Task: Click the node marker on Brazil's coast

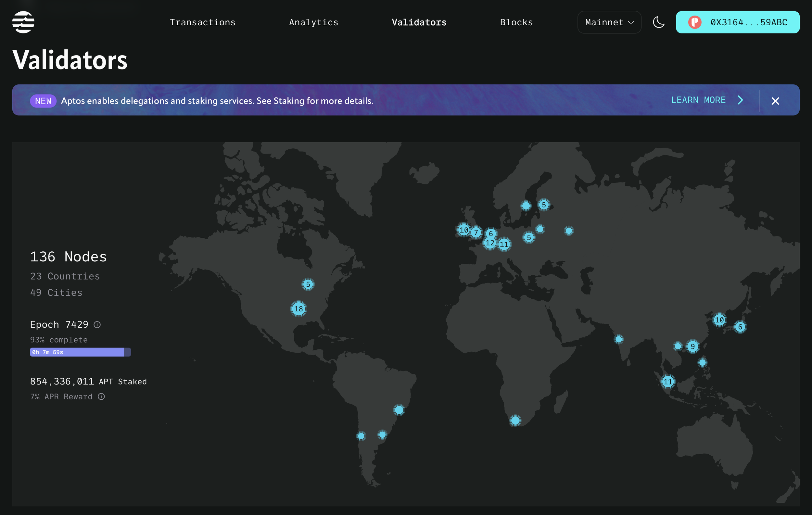Action: 399,410
